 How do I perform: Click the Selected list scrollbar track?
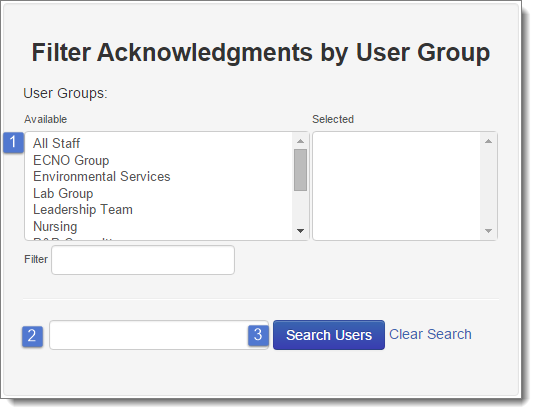pyautogui.click(x=488, y=186)
